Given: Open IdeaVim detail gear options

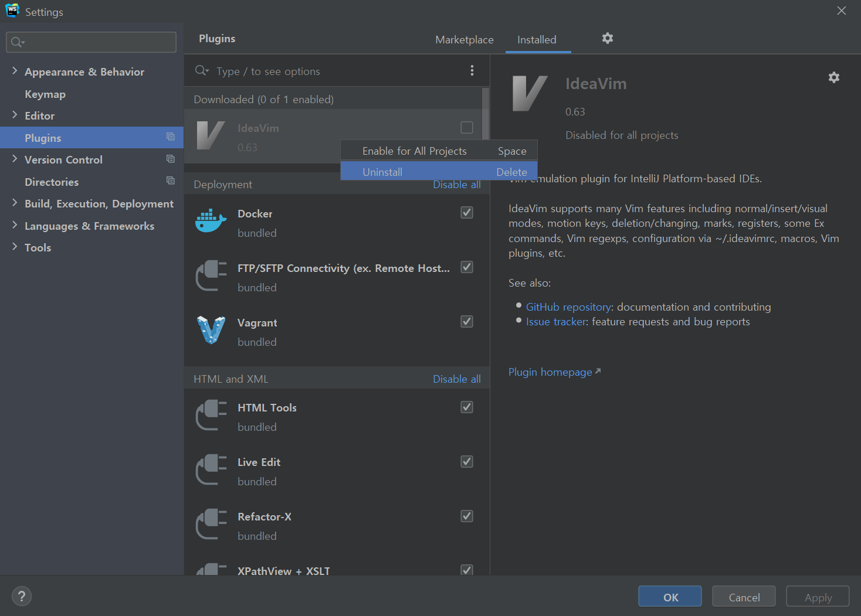Looking at the screenshot, I should (834, 77).
